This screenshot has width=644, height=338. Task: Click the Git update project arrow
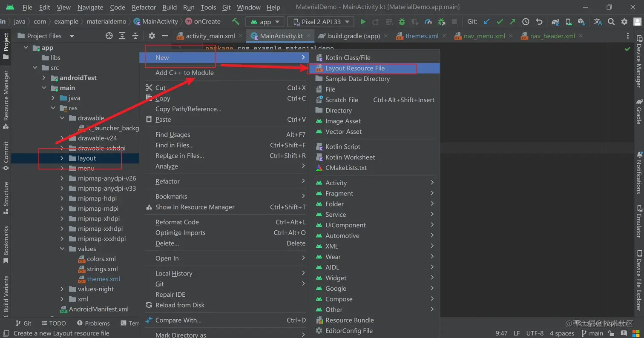click(x=487, y=22)
